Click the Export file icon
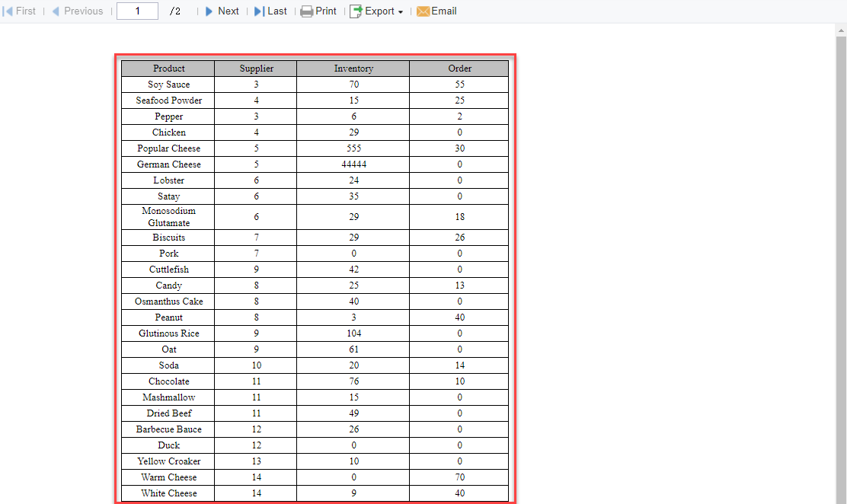The height and width of the screenshot is (504, 847). 354,11
